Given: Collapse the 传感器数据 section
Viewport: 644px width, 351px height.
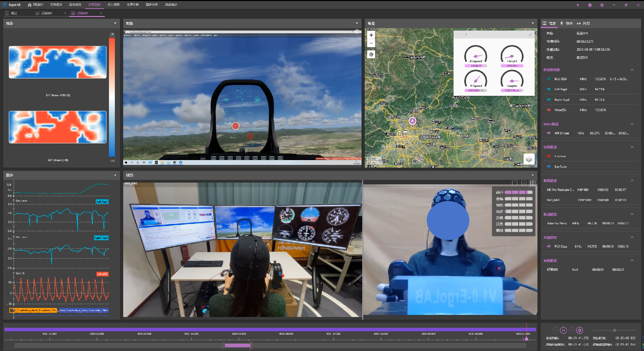Looking at the screenshot, I should click(x=632, y=70).
